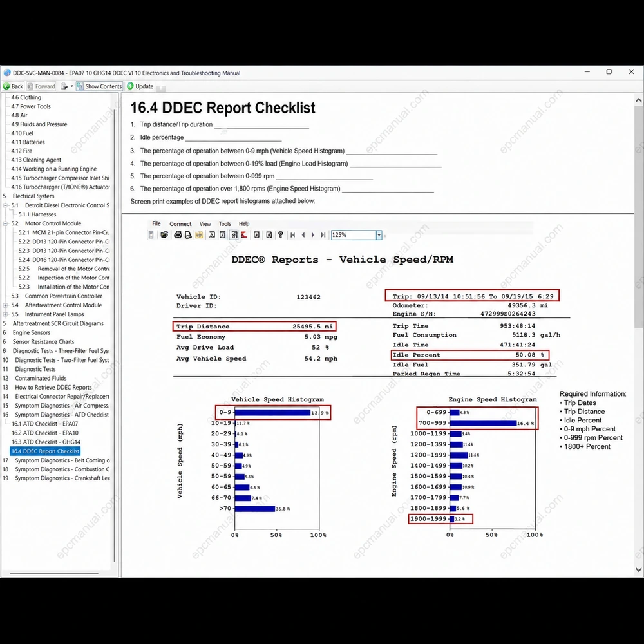Collapse the 5.2 Motor Control Module node
Screen dimensions: 644x644
[x=5, y=223]
